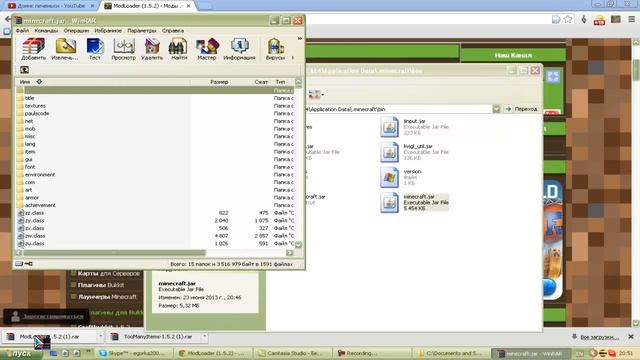
Task: Open the Избранное menu in WinRAR
Action: 108,31
